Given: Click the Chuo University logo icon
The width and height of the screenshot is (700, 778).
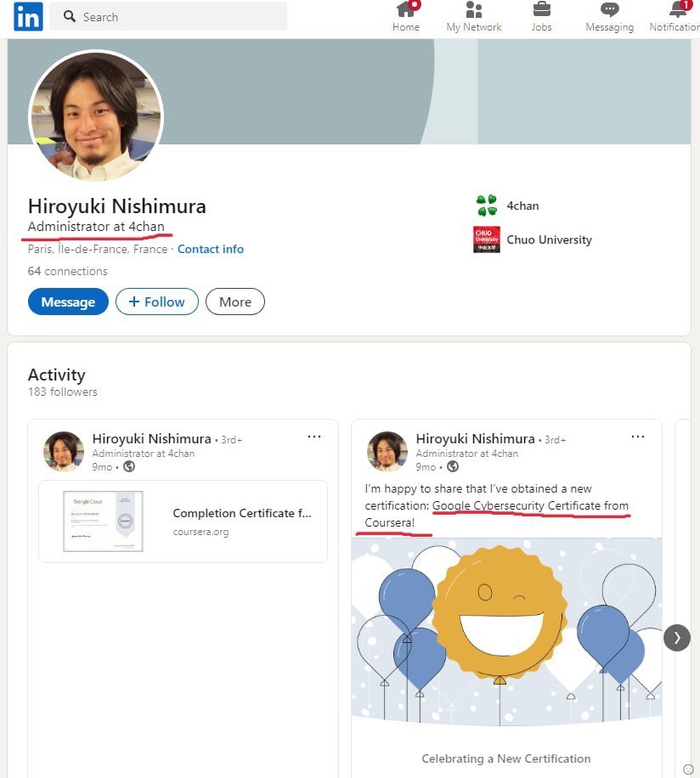Looking at the screenshot, I should point(487,240).
